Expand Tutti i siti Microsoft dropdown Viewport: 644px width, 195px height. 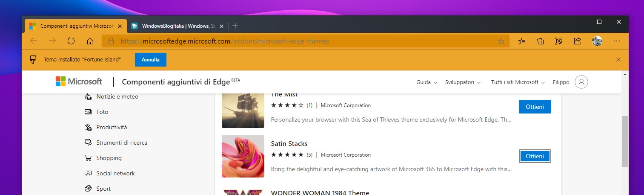[518, 82]
